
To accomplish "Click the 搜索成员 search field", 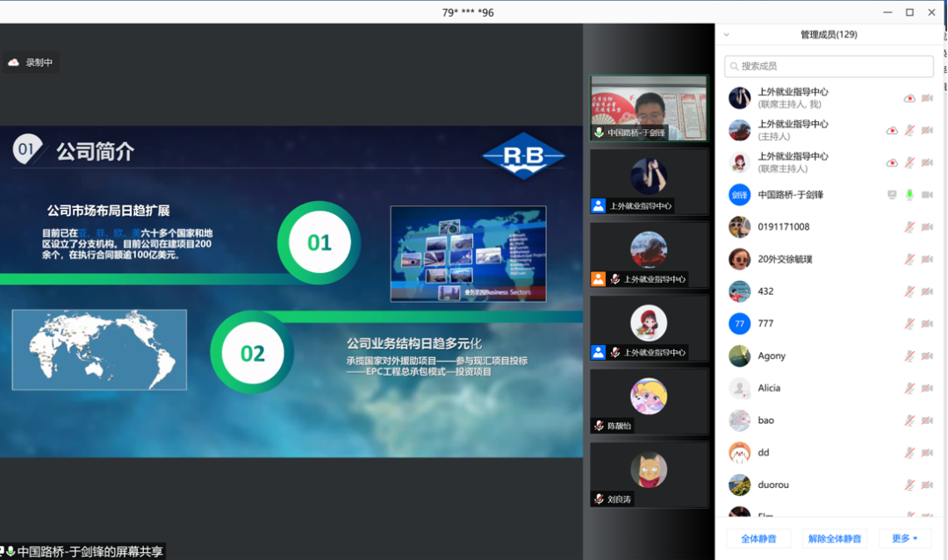I will pyautogui.click(x=829, y=67).
